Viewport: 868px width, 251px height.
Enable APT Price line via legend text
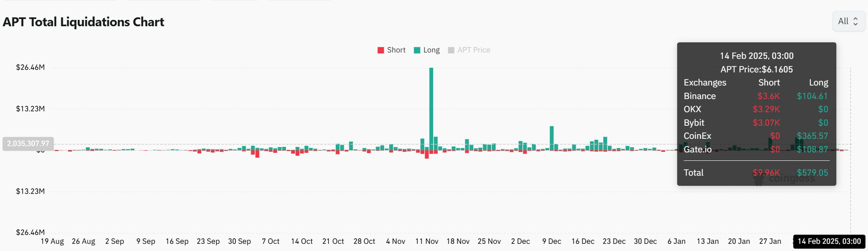(x=474, y=50)
